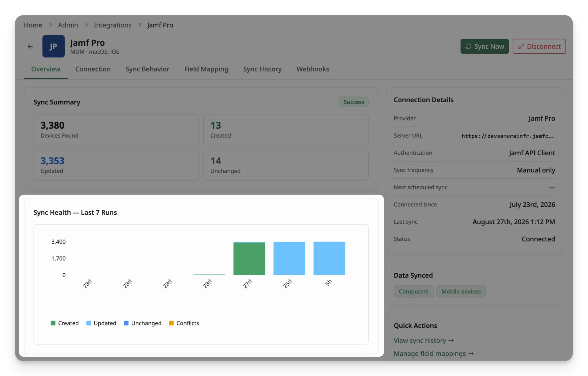Click the blue bar for the 5h run

pos(329,259)
